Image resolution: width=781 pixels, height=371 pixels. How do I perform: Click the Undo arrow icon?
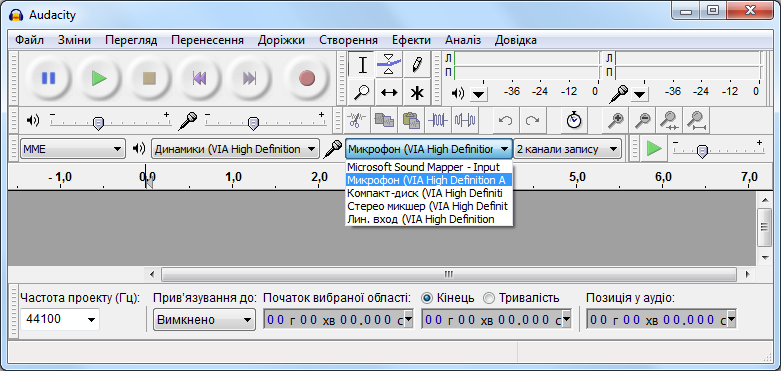click(506, 120)
